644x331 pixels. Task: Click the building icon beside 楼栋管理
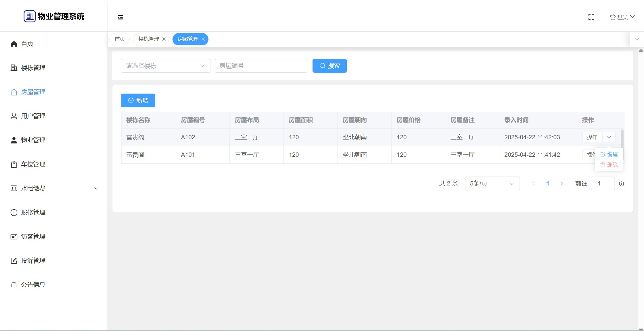[14, 68]
